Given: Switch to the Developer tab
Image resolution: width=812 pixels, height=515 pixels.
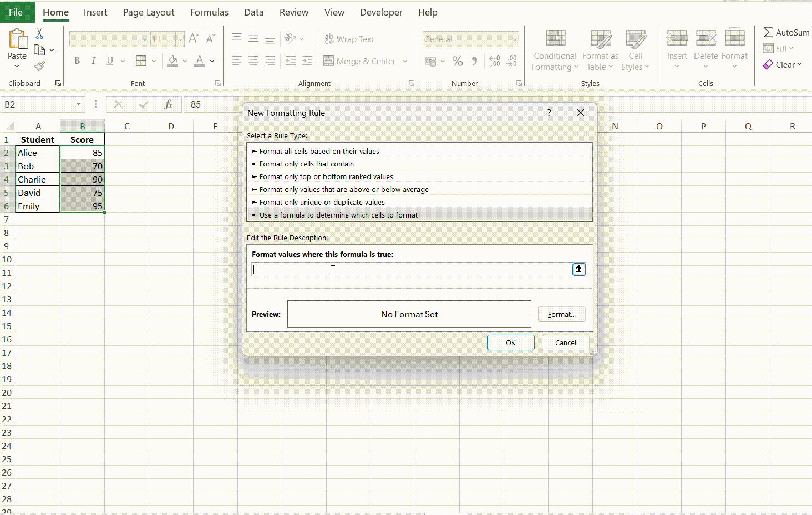Looking at the screenshot, I should click(x=381, y=12).
